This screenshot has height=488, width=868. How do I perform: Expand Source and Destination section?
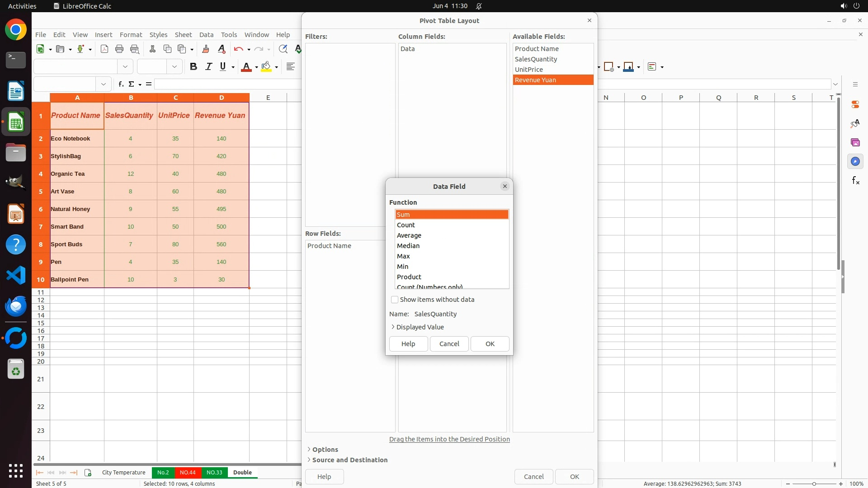[x=349, y=460]
